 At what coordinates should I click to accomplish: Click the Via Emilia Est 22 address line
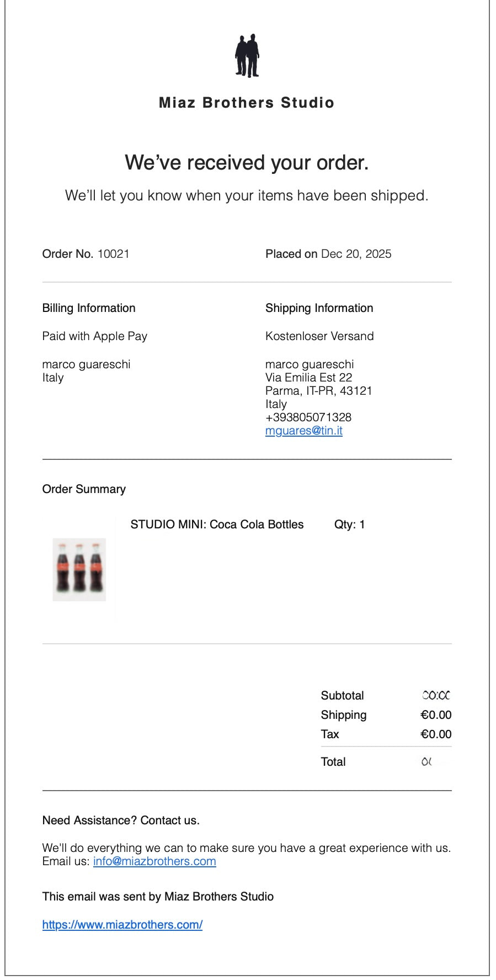click(x=308, y=378)
